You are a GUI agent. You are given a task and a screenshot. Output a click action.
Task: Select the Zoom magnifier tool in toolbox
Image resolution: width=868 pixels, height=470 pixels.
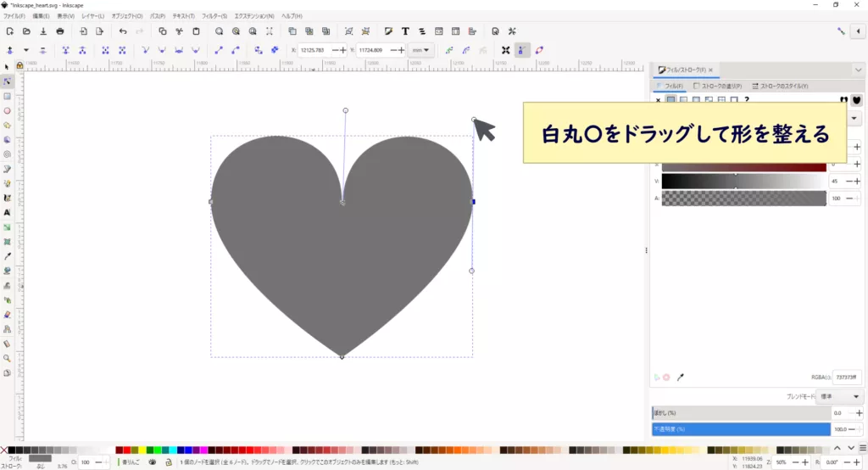pos(7,359)
